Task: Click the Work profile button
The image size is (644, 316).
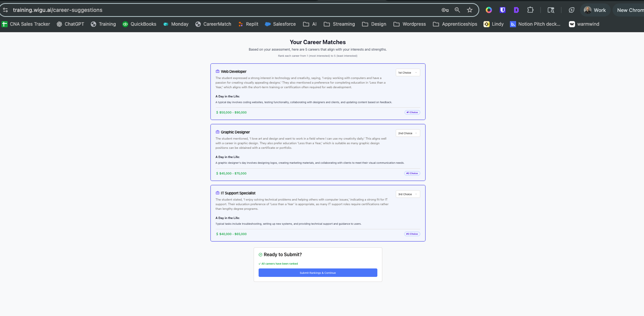Action: [595, 10]
